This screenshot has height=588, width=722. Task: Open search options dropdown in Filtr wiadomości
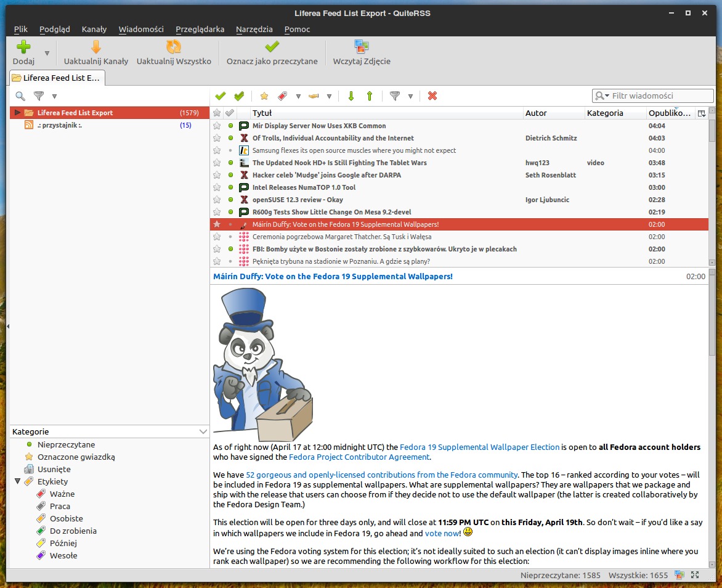(602, 96)
